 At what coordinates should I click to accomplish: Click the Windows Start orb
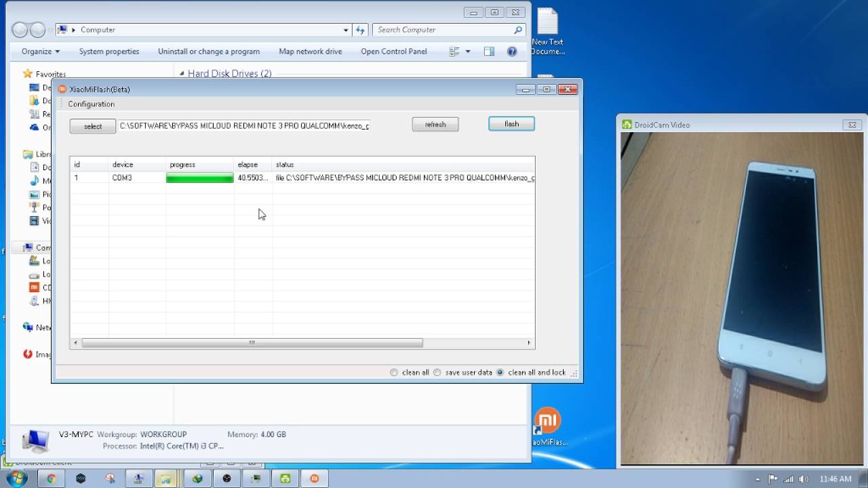pos(16,479)
